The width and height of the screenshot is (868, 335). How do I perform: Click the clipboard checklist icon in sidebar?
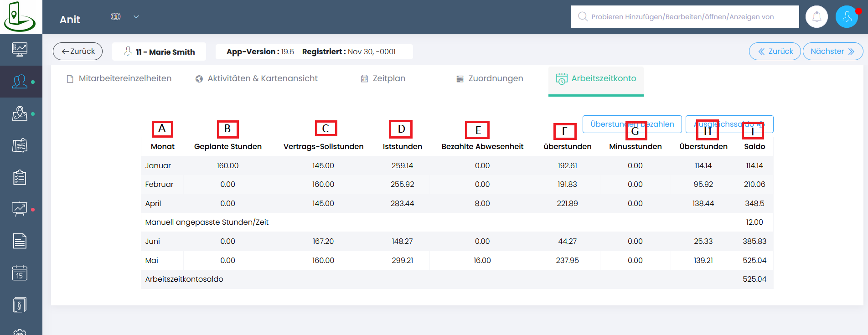[20, 177]
